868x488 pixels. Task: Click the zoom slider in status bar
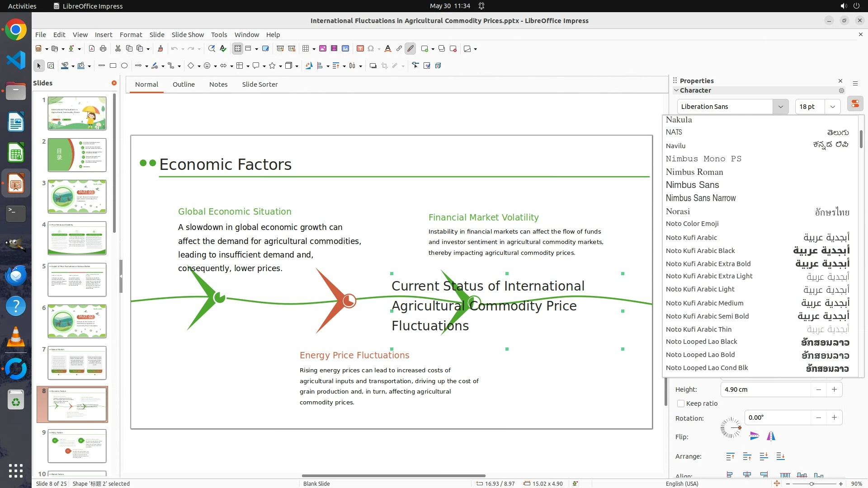point(812,483)
